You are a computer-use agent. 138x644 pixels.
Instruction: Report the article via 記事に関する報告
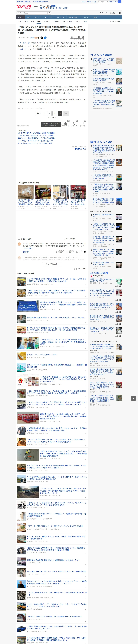(x=23, y=126)
